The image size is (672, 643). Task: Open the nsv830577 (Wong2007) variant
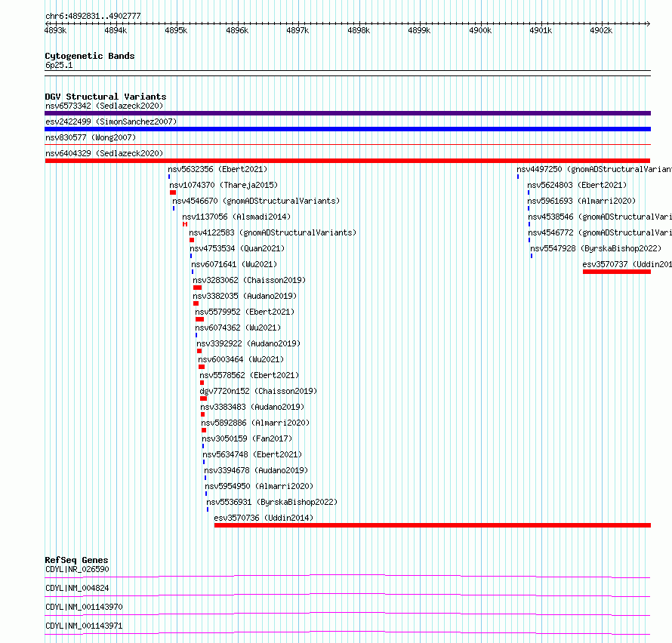pyautogui.click(x=91, y=137)
